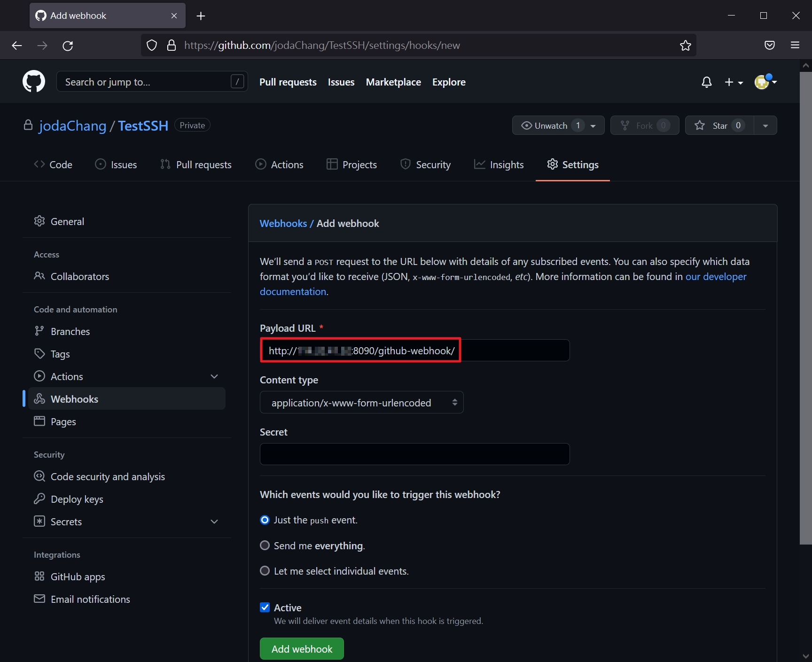Expand the Star lists dropdown arrow
812x662 pixels.
click(765, 125)
